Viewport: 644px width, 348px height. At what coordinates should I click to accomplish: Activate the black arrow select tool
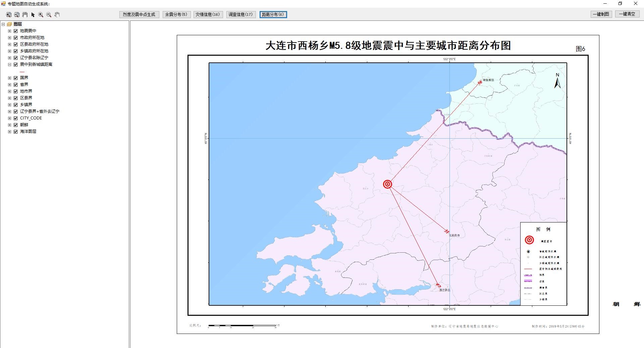click(x=33, y=14)
